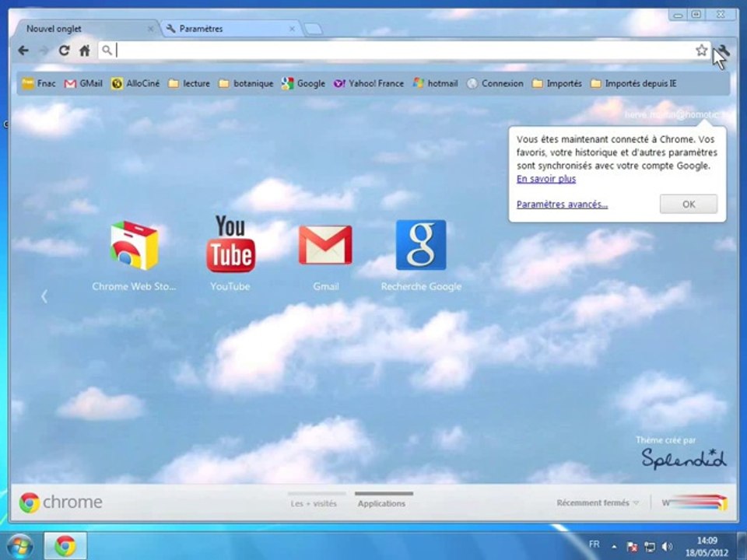The width and height of the screenshot is (747, 560).
Task: Open the botanique bookmark folder
Action: [x=246, y=83]
